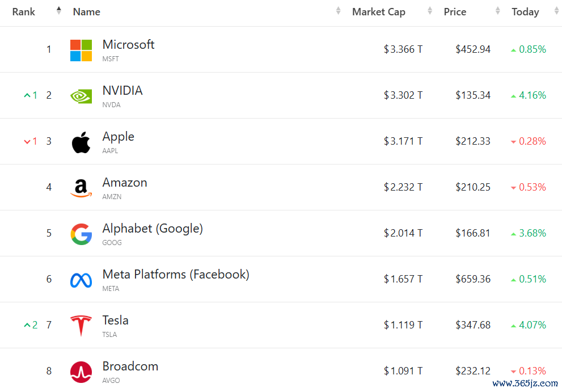
Task: Click the Google G logo
Action: [81, 234]
